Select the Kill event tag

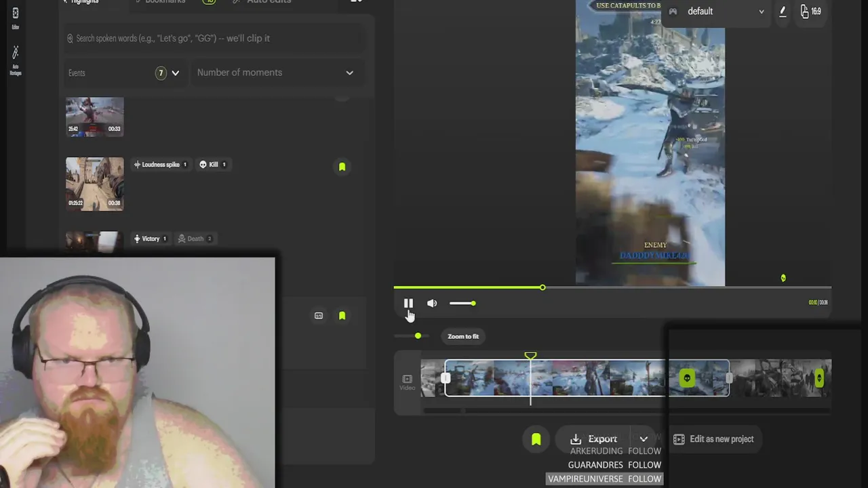[x=213, y=164]
